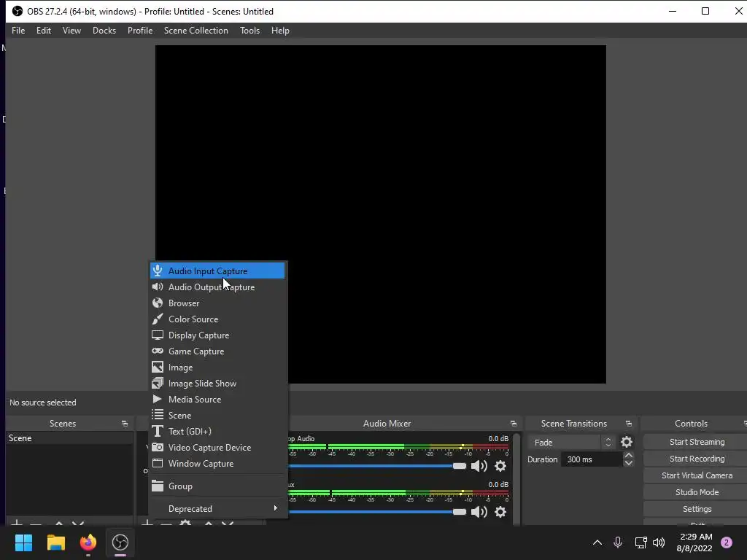Select Image Slide Show source
The image size is (747, 560).
pyautogui.click(x=217, y=384)
